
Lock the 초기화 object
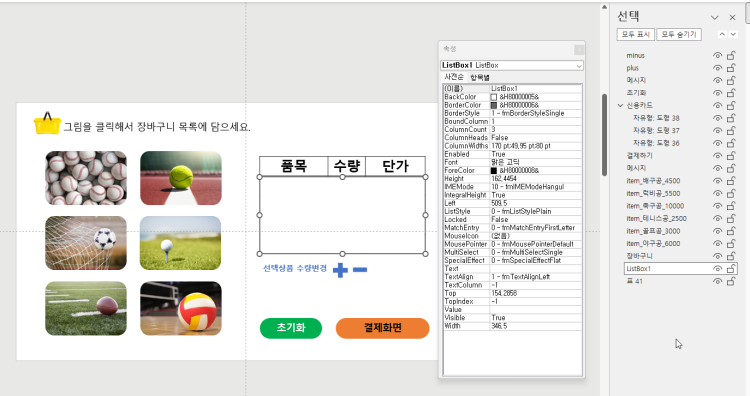(731, 93)
